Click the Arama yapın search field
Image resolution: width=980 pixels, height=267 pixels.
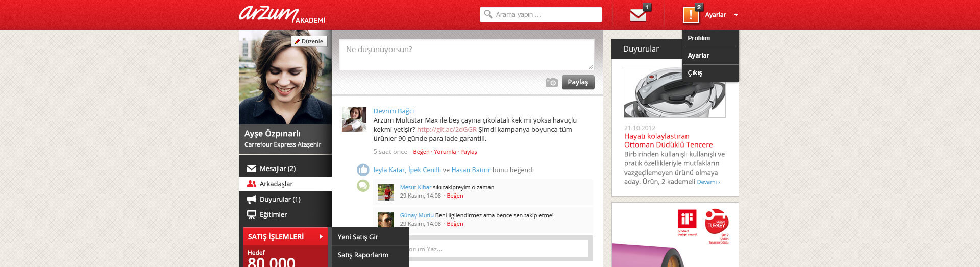(541, 14)
